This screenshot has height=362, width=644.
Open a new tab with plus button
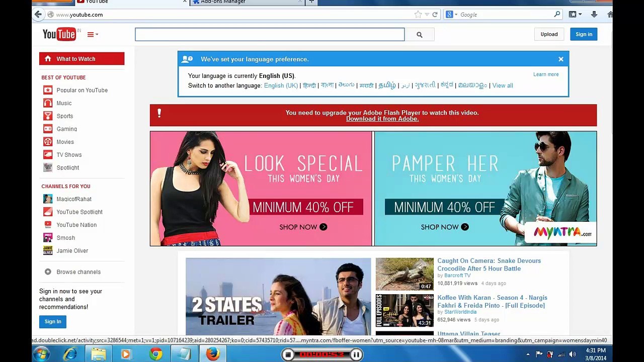[x=311, y=2]
